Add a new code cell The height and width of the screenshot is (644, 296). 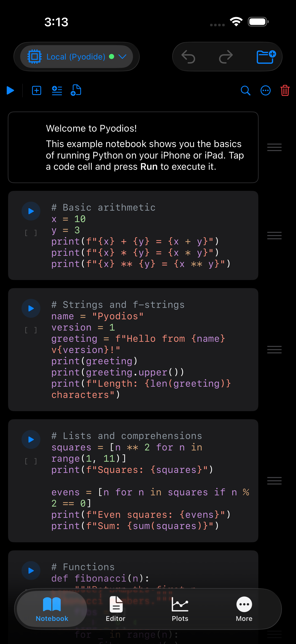point(37,90)
